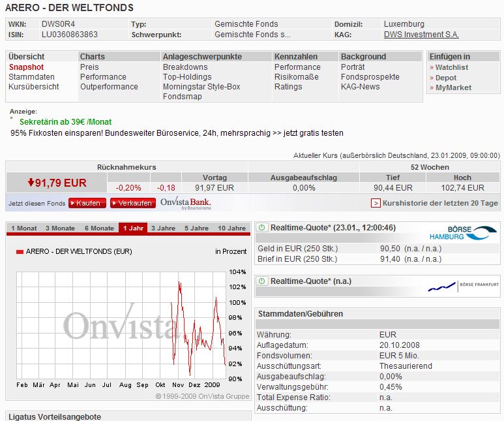Click the Börse Frankfurt logo
504x421 pixels.
[x=462, y=286]
